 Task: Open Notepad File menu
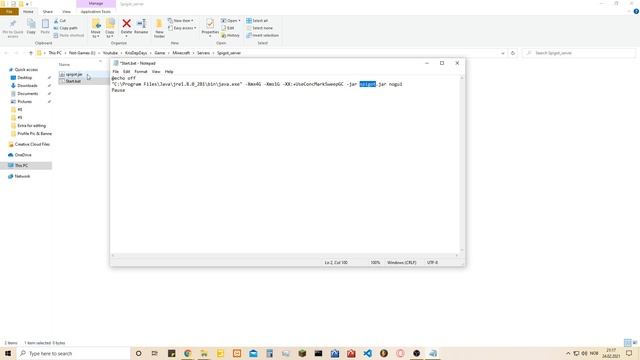(x=116, y=71)
